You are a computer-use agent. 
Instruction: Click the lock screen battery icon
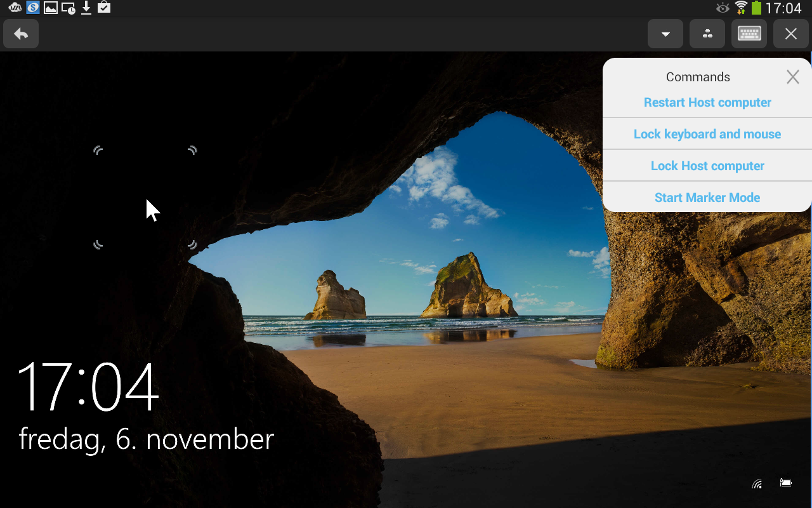pyautogui.click(x=786, y=483)
